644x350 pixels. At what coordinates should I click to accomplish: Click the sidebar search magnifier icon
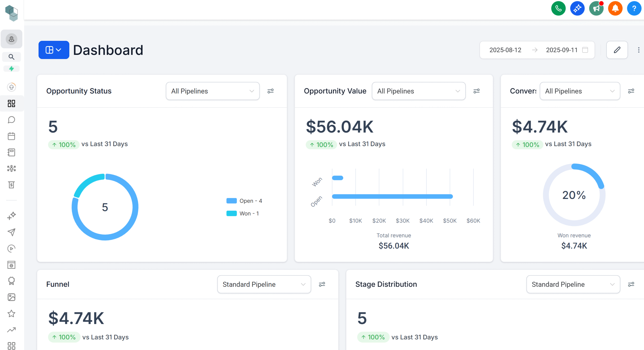(x=11, y=57)
